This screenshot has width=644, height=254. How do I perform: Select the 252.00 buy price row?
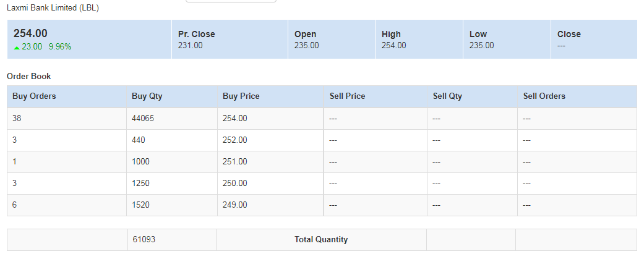pos(322,140)
